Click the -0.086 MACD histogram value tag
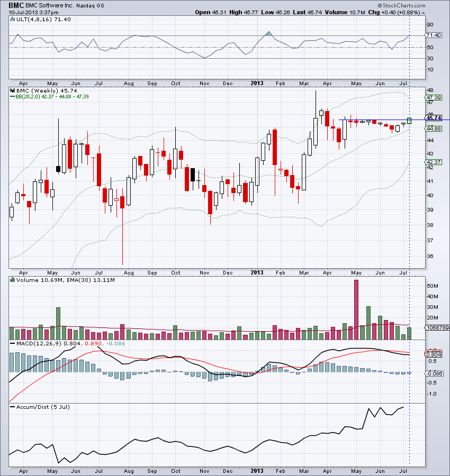450x476 pixels. [x=434, y=373]
